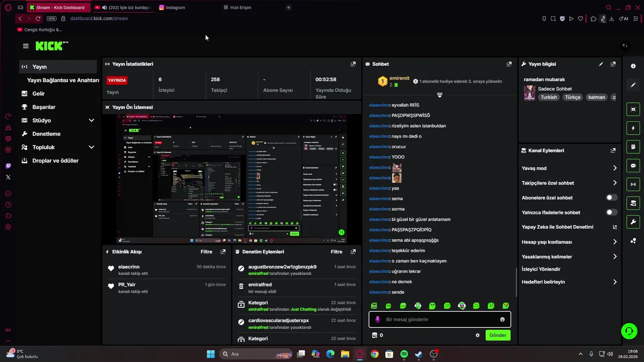Open Steam from the Windows taskbar

click(x=419, y=354)
